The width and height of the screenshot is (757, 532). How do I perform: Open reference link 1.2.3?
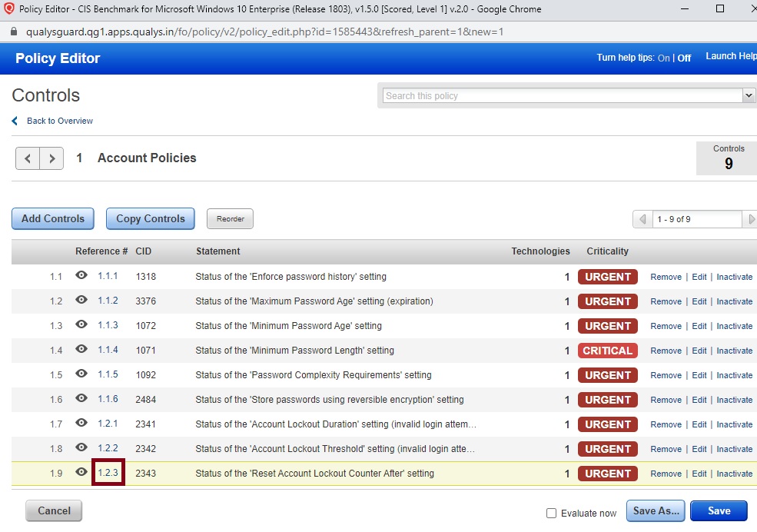[108, 473]
